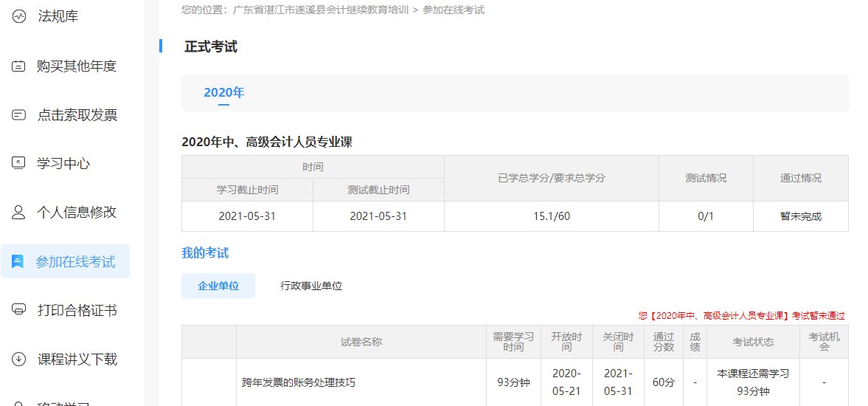The width and height of the screenshot is (868, 406).
Task: Click the 93分钟 required time cell
Action: click(x=514, y=382)
